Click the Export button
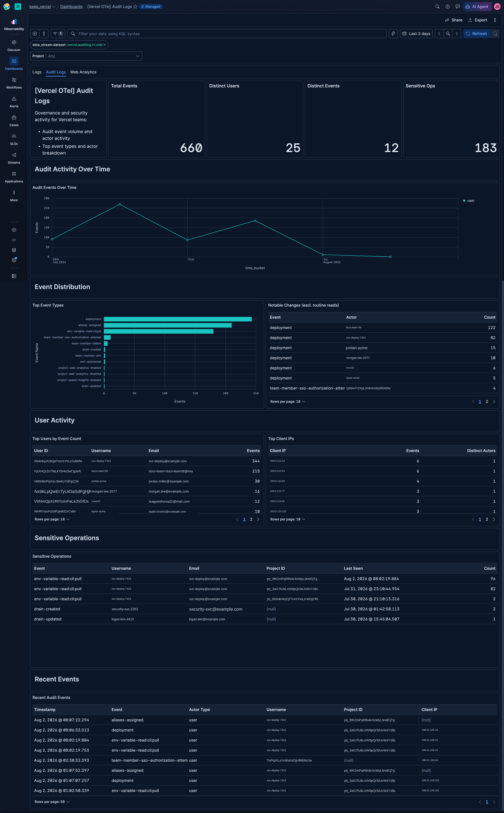The height and width of the screenshot is (813, 504). [477, 20]
